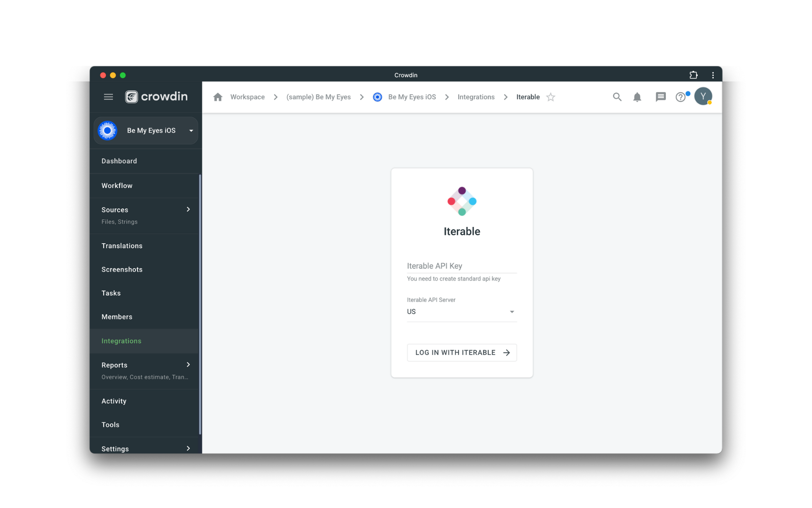Open Sources in the sidebar
812x508 pixels.
(x=144, y=216)
